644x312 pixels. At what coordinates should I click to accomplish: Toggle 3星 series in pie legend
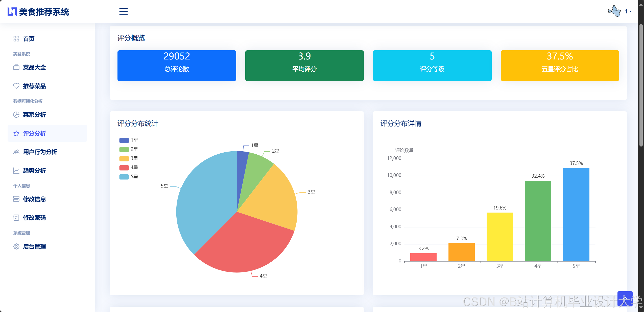tap(129, 158)
